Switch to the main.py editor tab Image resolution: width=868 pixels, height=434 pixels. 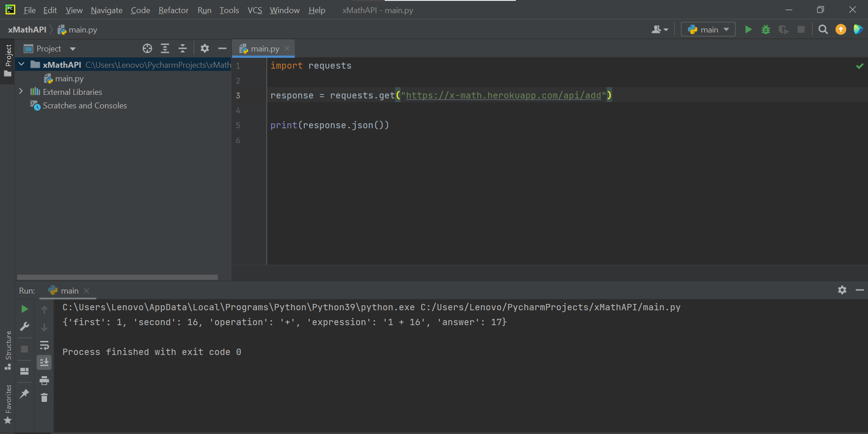[264, 48]
